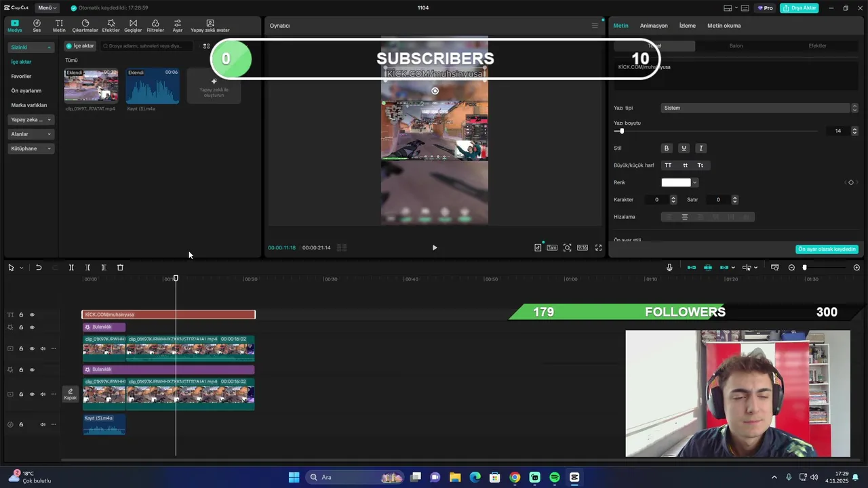The height and width of the screenshot is (488, 868).
Task: Switch media grid view layout icon
Action: coord(206,46)
